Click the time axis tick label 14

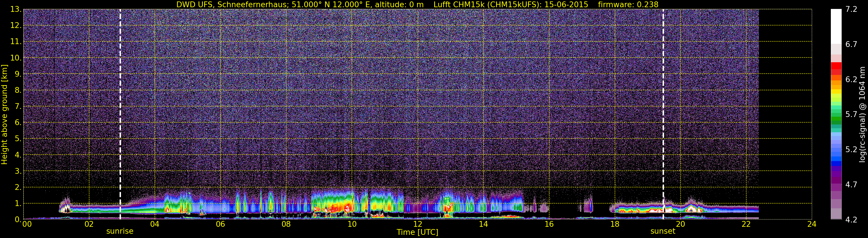(483, 224)
